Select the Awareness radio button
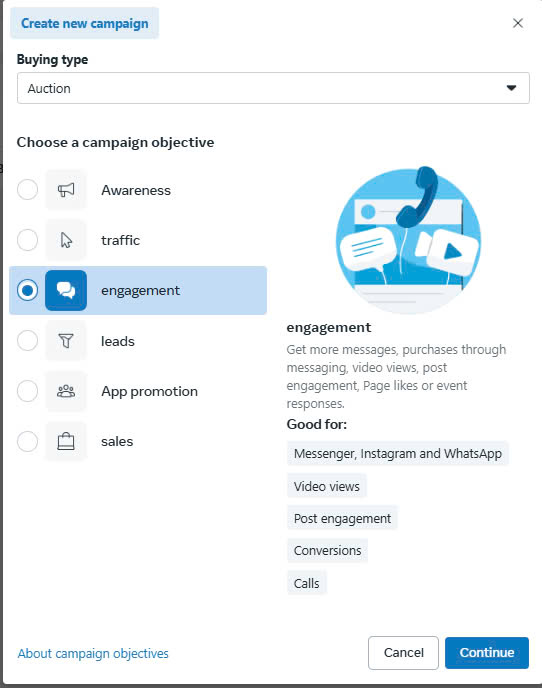Screen dimensions: 542x688 pyautogui.click(x=27, y=190)
